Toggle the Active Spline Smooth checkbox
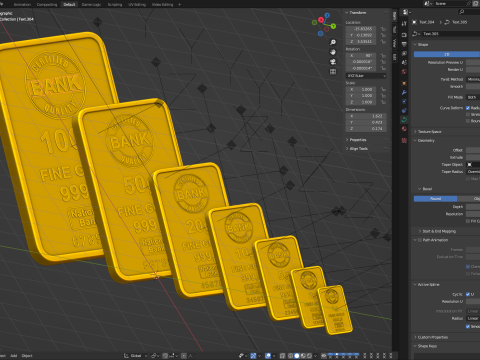 pos(468,326)
